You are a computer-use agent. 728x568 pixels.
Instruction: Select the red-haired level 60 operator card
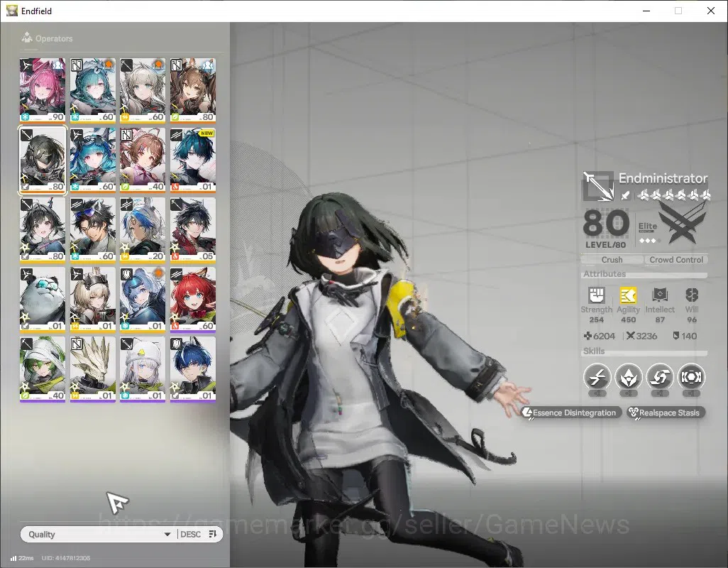click(193, 300)
